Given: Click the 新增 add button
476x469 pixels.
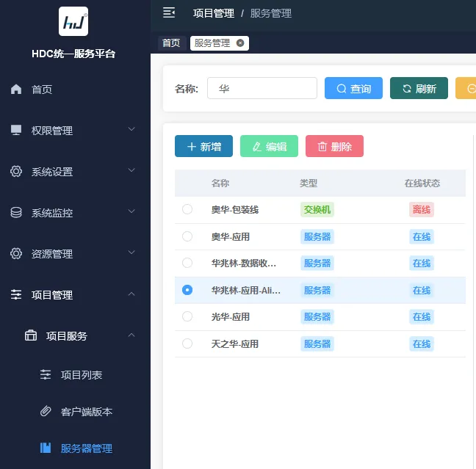Looking at the screenshot, I should 203,146.
